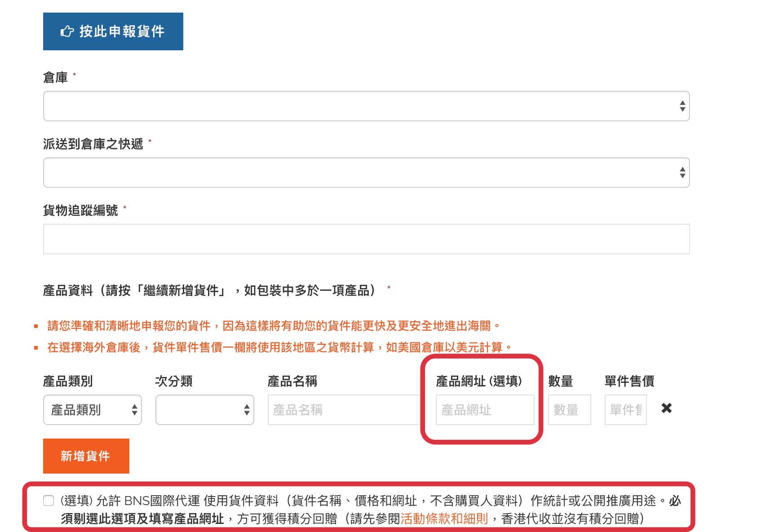Open the 產品類別 category select box

tap(93, 410)
